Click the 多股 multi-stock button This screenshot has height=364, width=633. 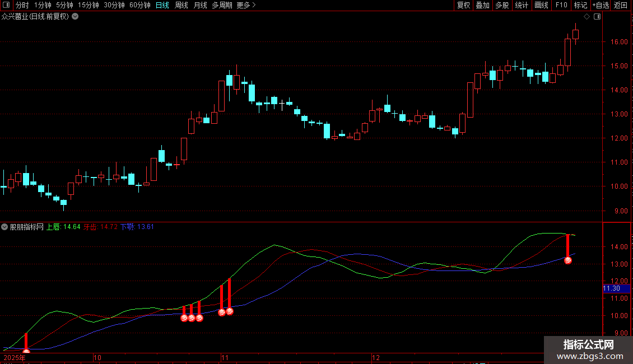point(502,5)
